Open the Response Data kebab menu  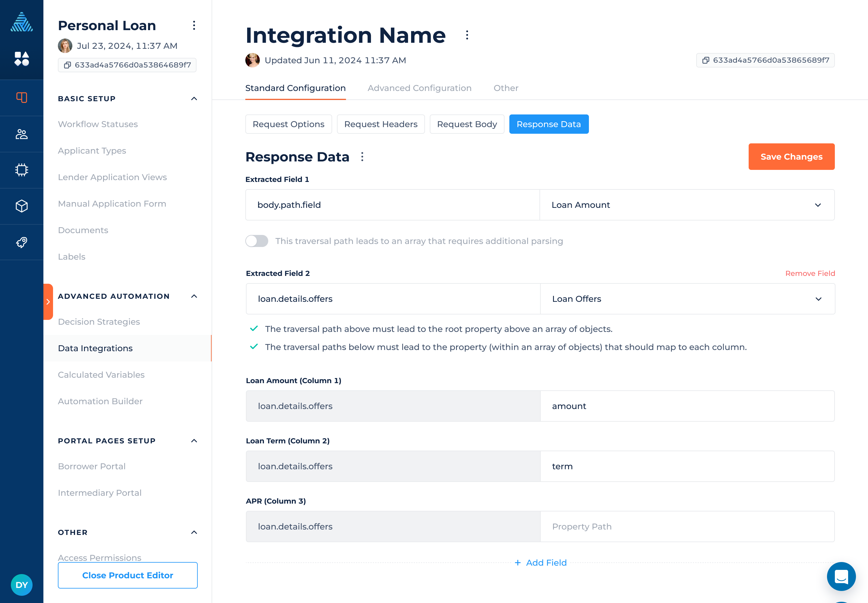(362, 157)
